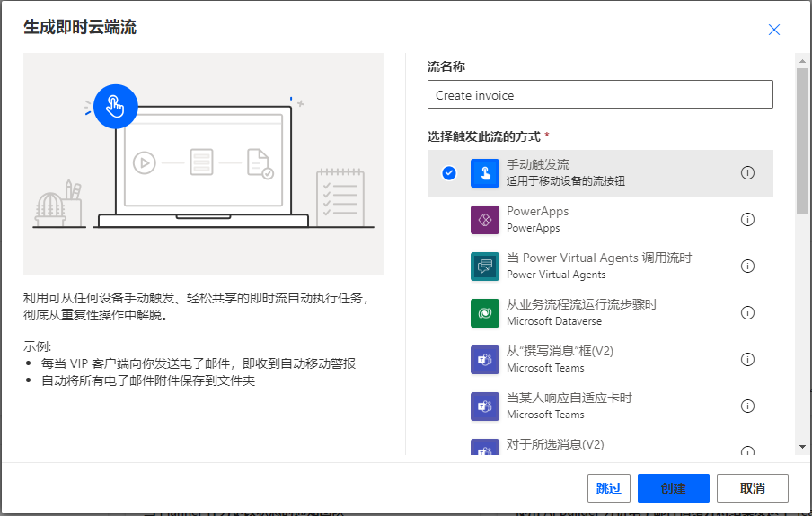
Task: Select trigger 当 Power Virtual Agents 调用流时
Action: point(600,266)
